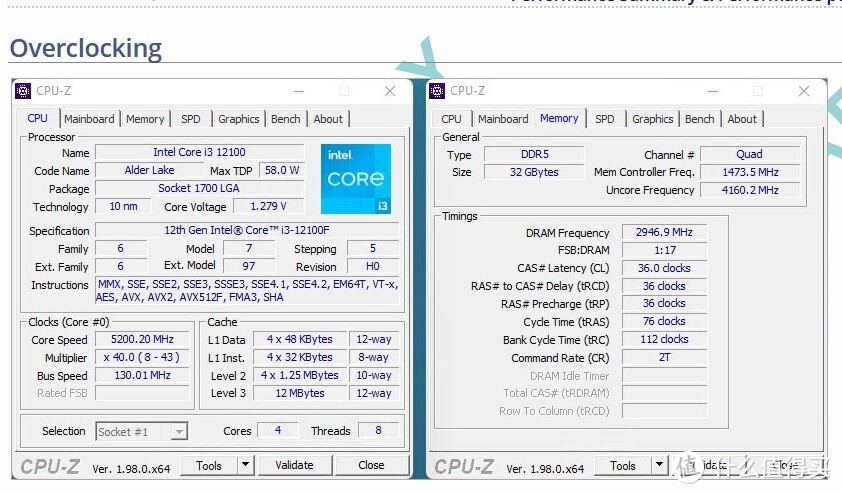
Task: Click the Close button in left CPU-Z window
Action: click(x=371, y=465)
